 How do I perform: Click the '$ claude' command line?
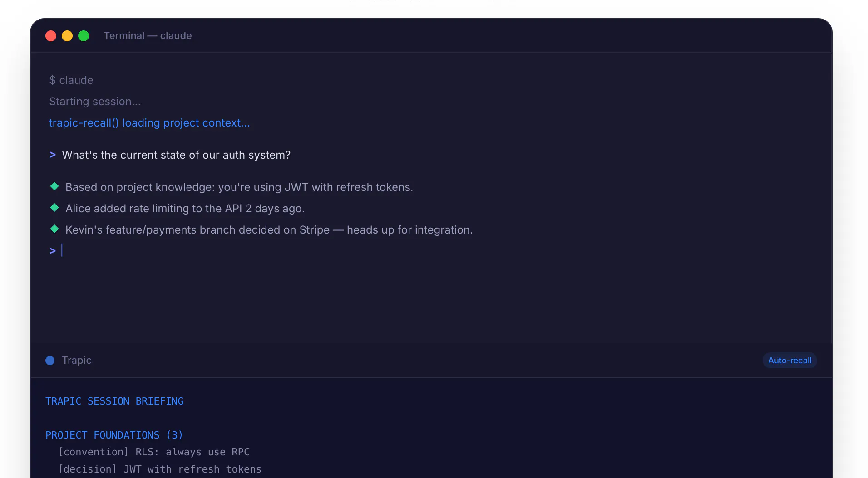point(71,80)
